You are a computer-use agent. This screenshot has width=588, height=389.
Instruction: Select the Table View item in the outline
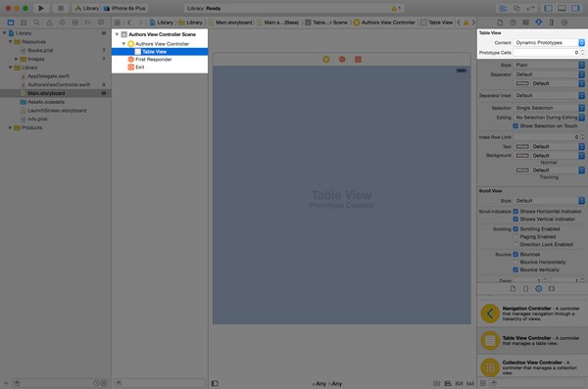154,52
